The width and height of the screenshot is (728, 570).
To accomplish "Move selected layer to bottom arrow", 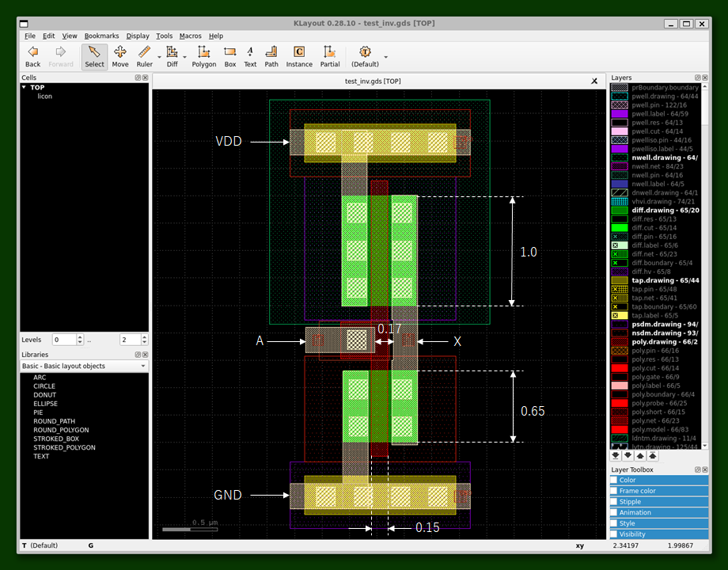I will [616, 456].
